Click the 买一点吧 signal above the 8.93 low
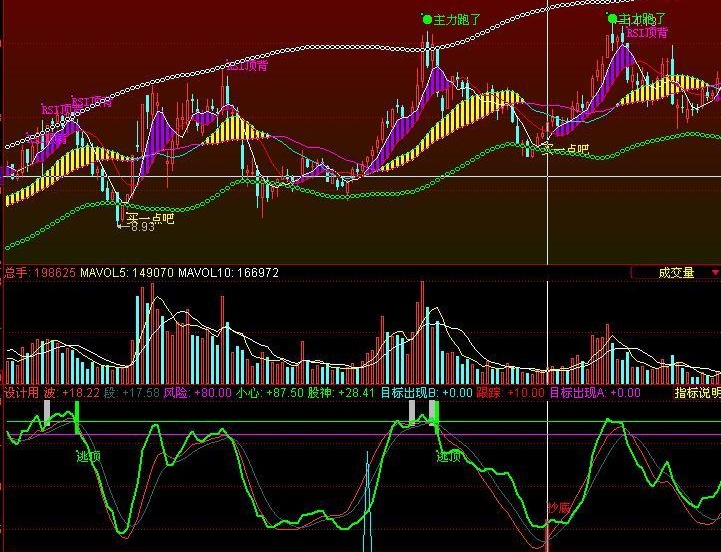721x552 pixels. [x=150, y=217]
